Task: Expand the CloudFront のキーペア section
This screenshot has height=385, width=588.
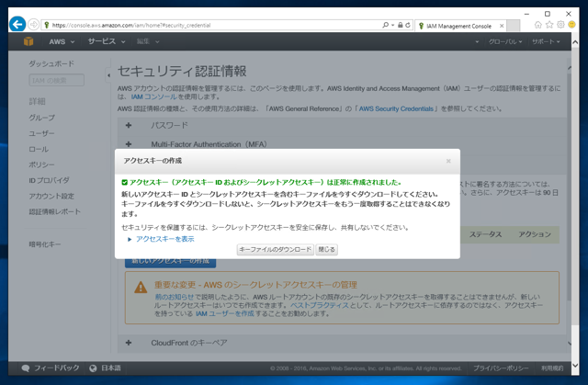Action: [x=129, y=343]
